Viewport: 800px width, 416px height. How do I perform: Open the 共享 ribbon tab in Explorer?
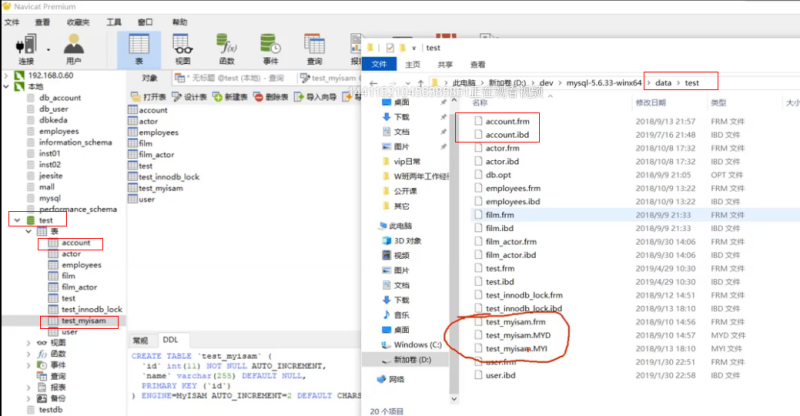[x=445, y=64]
